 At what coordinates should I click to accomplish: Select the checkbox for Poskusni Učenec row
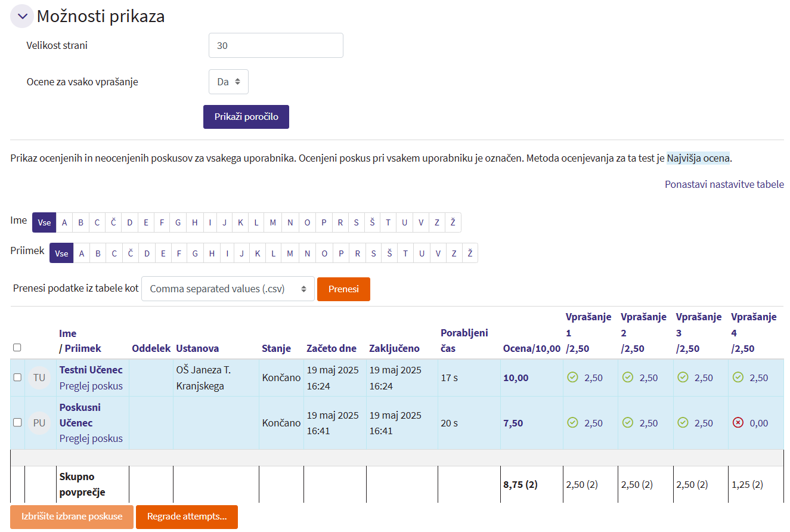[x=17, y=422]
